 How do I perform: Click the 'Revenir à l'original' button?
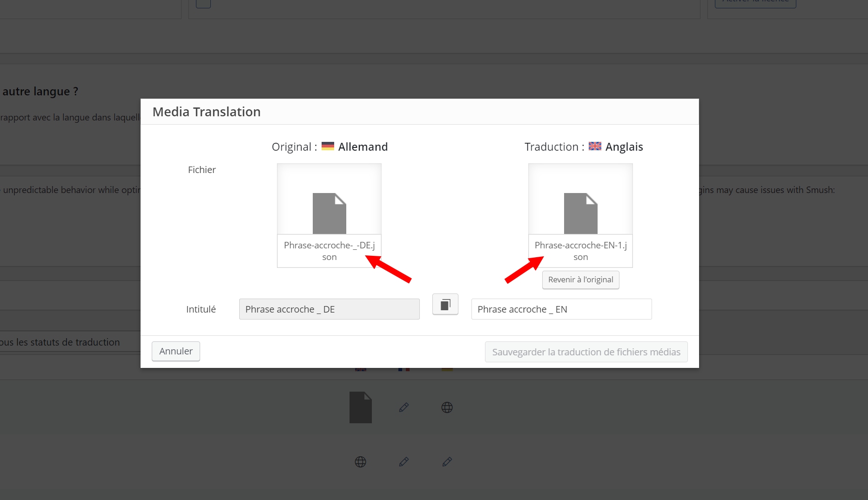(x=580, y=280)
